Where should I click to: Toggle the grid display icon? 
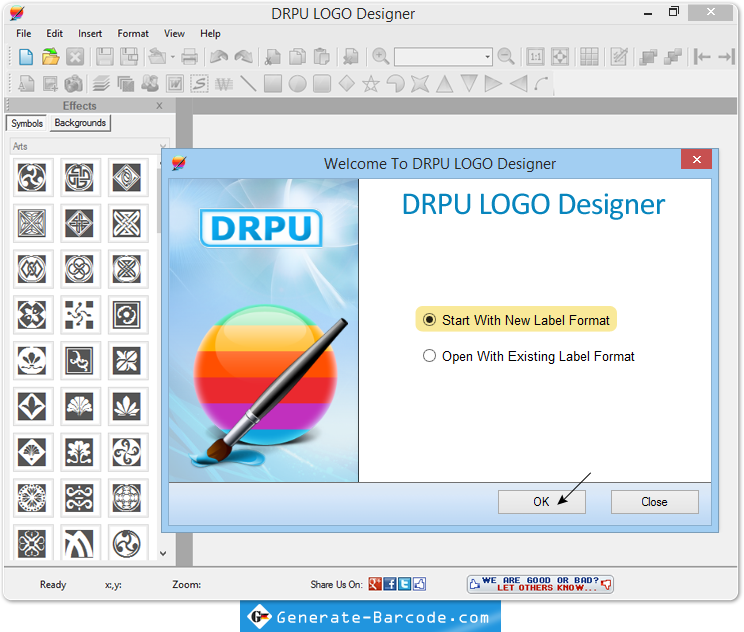click(x=589, y=57)
